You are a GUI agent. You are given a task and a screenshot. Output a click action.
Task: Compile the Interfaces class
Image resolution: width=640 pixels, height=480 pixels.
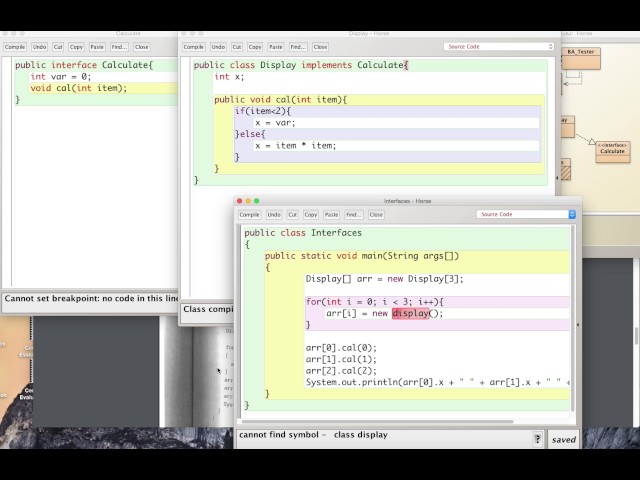click(249, 215)
